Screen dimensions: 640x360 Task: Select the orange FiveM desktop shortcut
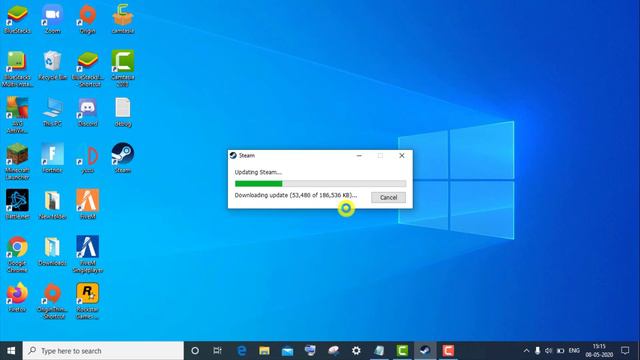[87, 204]
